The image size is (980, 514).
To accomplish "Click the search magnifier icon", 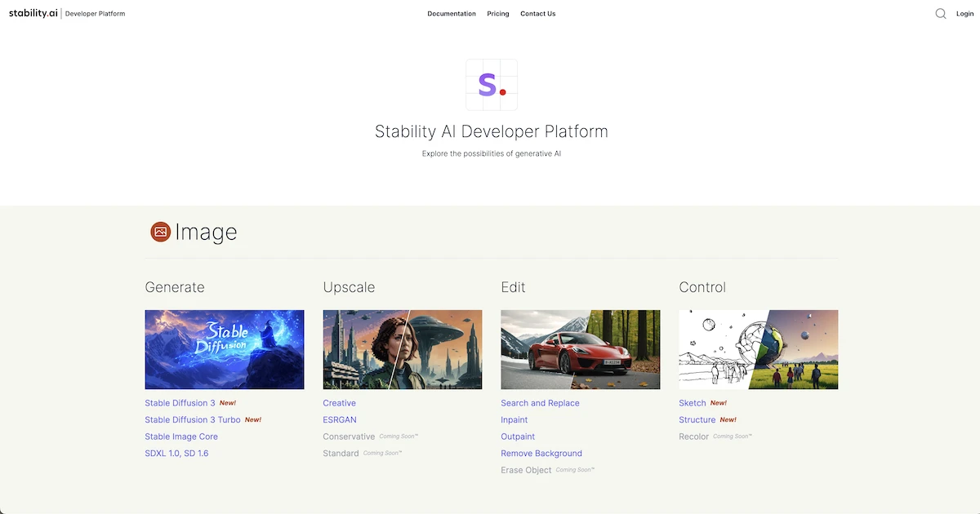I will [x=941, y=14].
